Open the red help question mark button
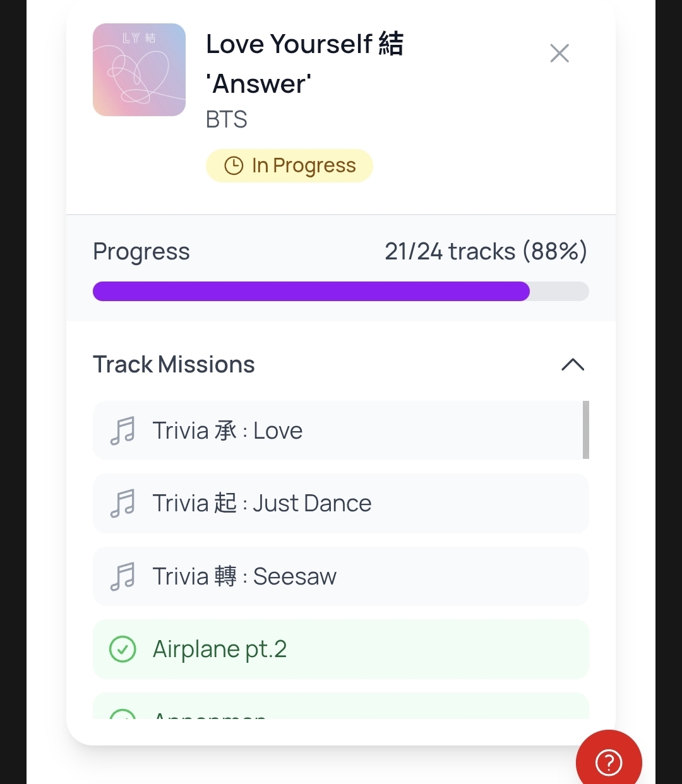Image resolution: width=682 pixels, height=784 pixels. pyautogui.click(x=608, y=762)
